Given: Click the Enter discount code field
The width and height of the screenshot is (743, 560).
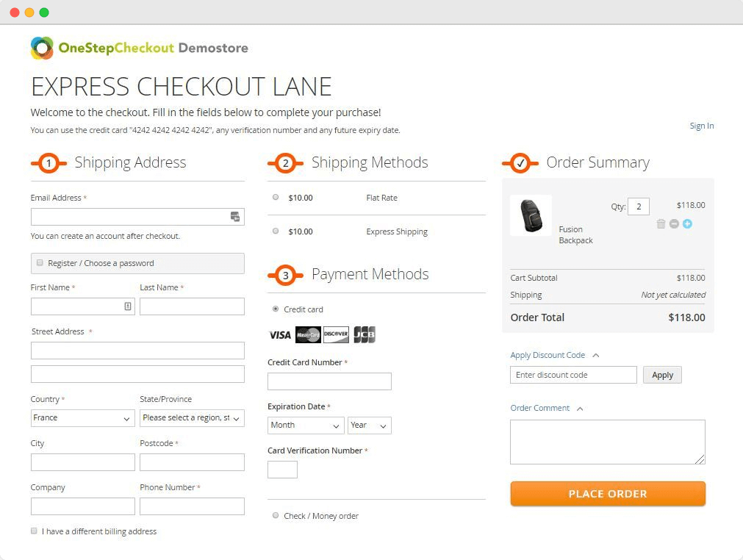Looking at the screenshot, I should coord(573,375).
